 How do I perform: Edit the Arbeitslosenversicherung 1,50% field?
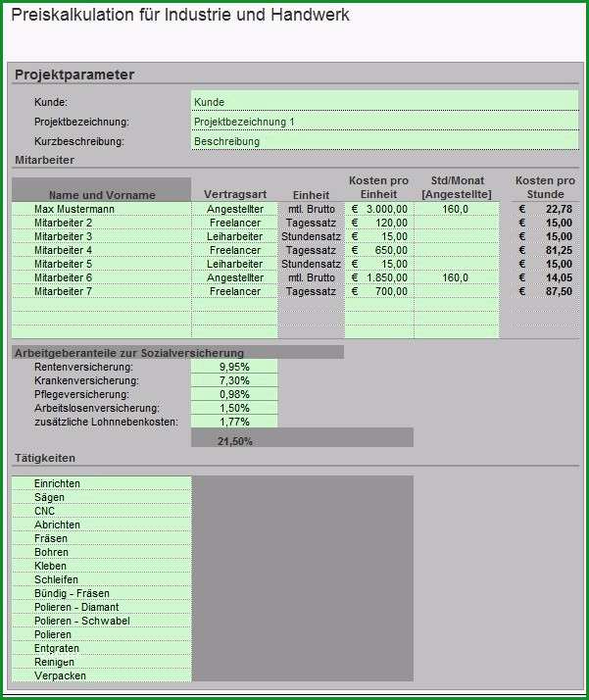coord(234,408)
